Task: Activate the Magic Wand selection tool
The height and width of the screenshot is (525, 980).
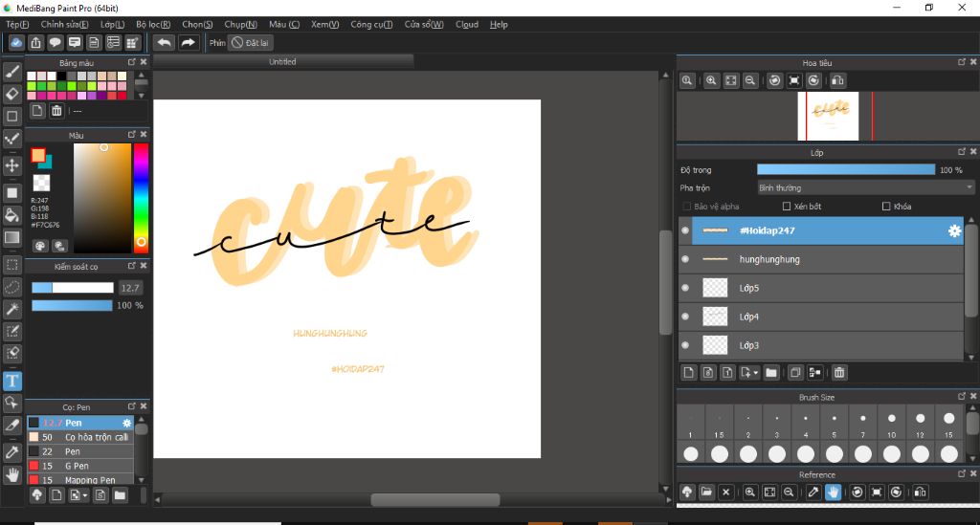Action: point(12,308)
